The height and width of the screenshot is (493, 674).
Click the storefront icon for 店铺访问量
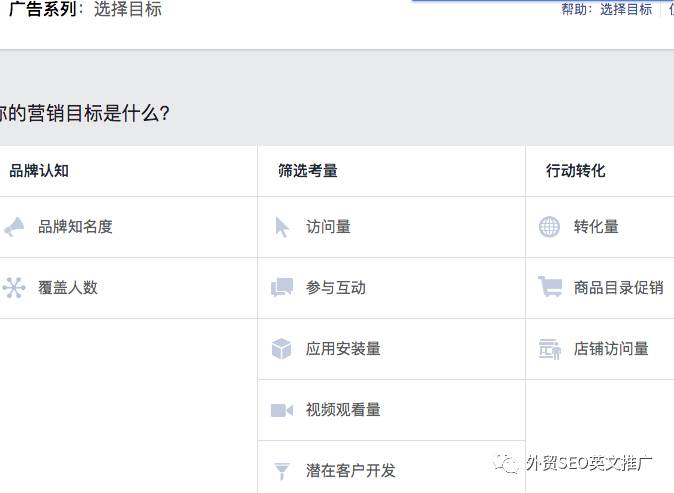[x=550, y=349]
